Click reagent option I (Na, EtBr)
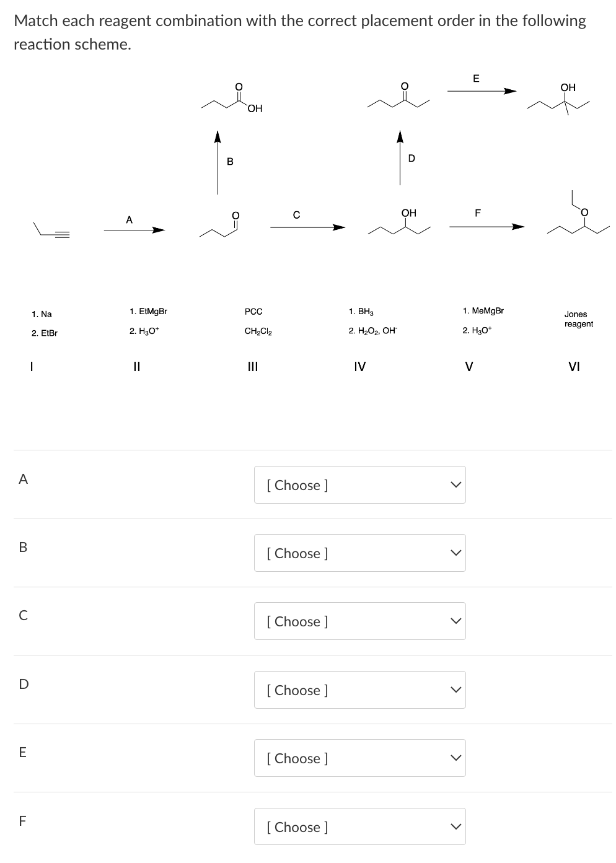Image resolution: width=616 pixels, height=863 pixels. [x=43, y=322]
